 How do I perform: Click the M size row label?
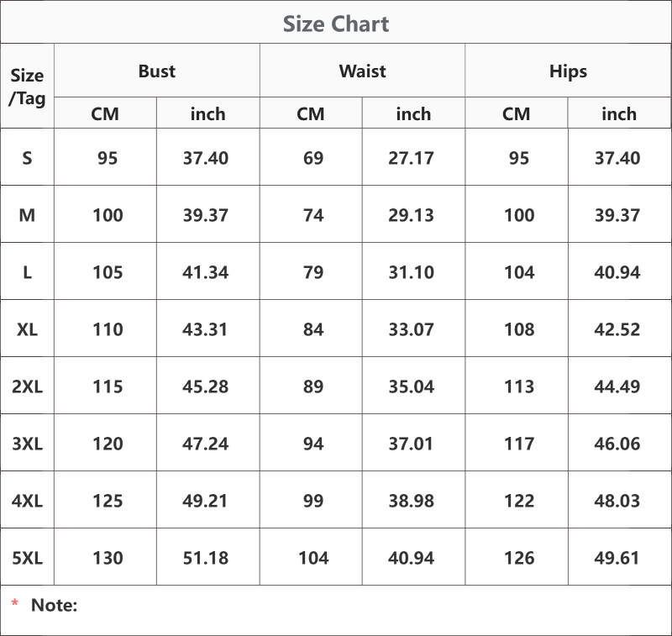click(x=27, y=215)
